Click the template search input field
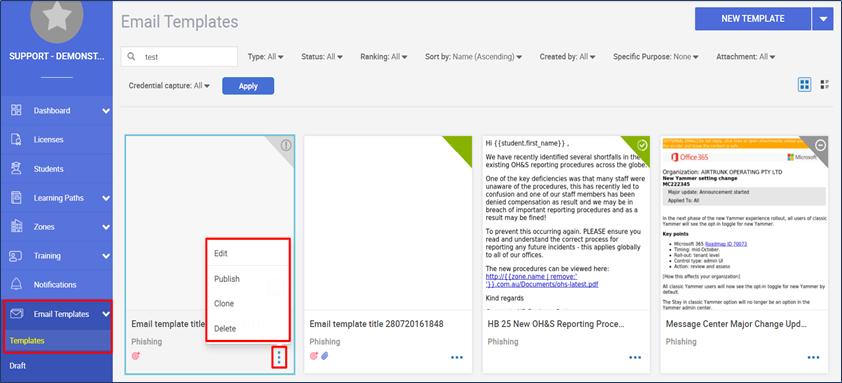The image size is (842, 383). point(179,56)
